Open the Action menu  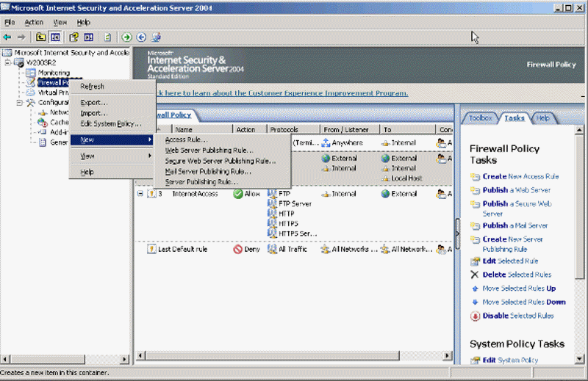pos(34,23)
